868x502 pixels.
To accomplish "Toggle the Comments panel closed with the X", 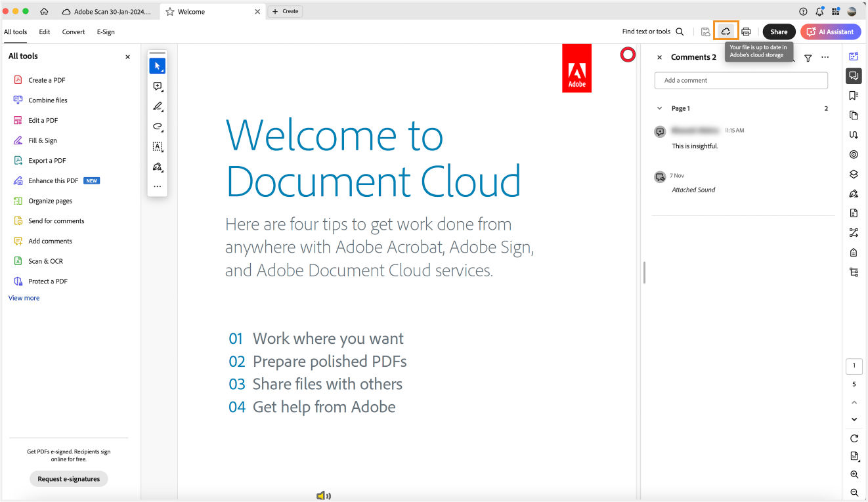I will pos(659,57).
